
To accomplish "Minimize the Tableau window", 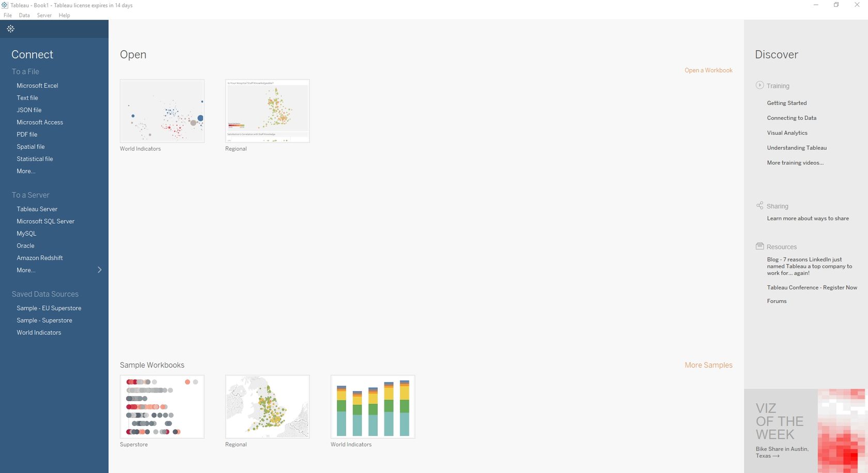I will pos(816,5).
